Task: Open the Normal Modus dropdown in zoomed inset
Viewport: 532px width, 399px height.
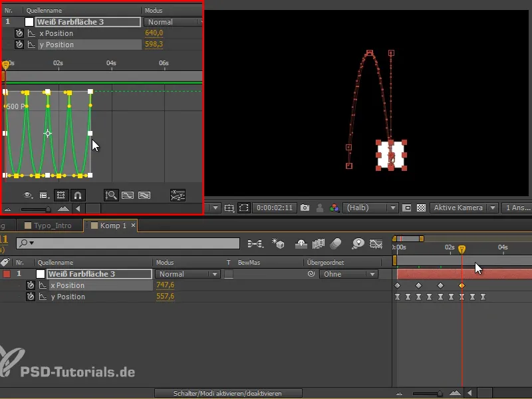Action: click(x=173, y=22)
